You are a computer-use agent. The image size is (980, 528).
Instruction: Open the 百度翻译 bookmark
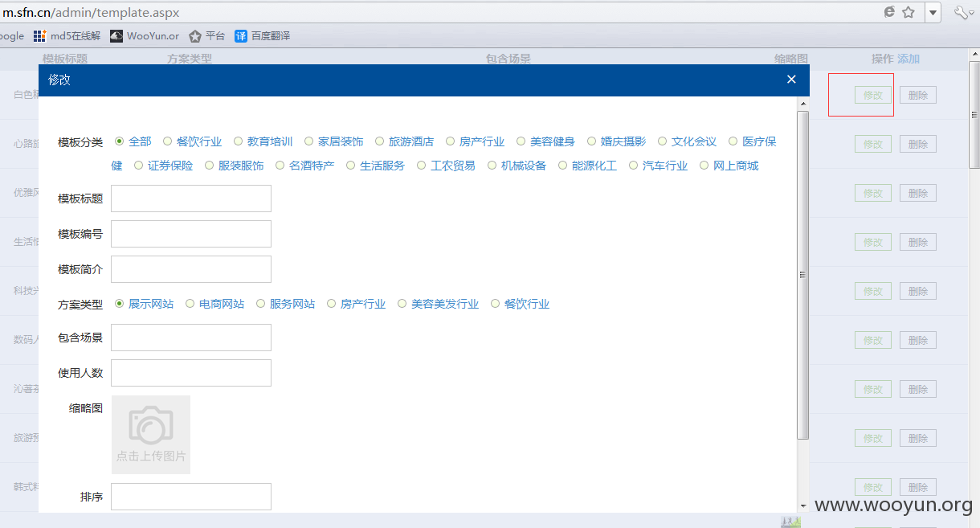(x=262, y=36)
